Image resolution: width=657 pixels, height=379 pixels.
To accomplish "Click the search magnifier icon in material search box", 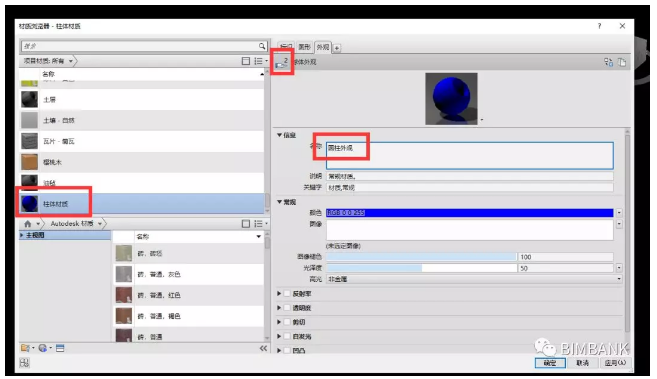I will [262, 46].
